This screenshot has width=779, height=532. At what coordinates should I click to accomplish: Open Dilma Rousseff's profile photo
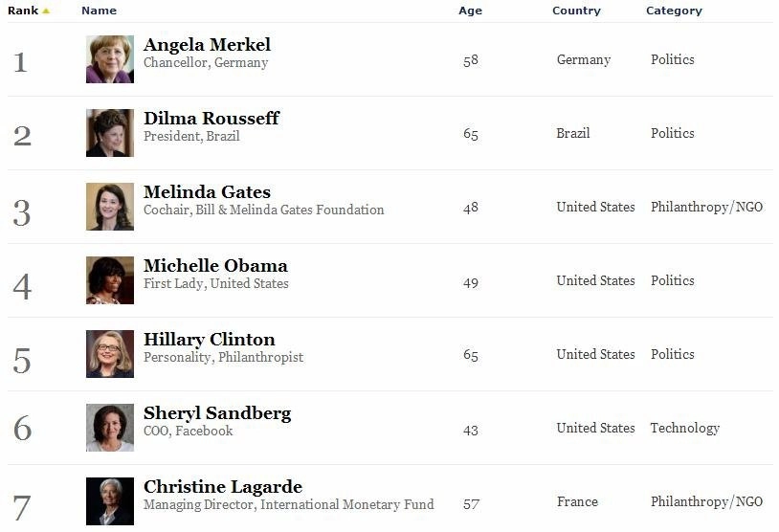tap(110, 133)
